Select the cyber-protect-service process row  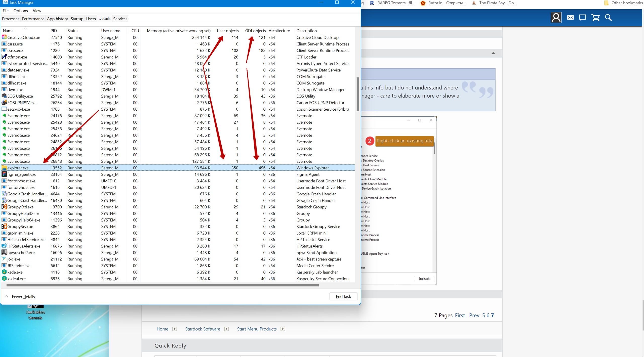178,63
